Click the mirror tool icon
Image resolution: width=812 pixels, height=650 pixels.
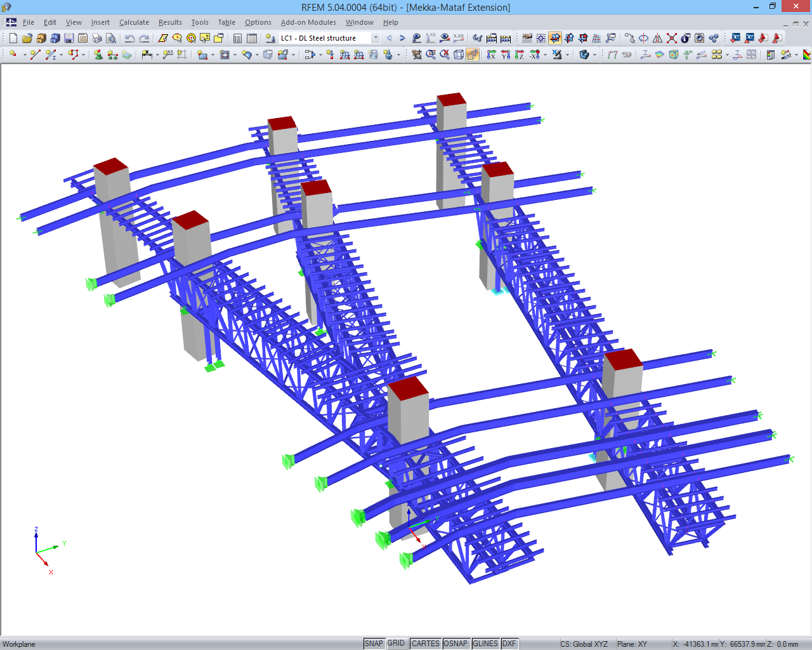coord(658,38)
